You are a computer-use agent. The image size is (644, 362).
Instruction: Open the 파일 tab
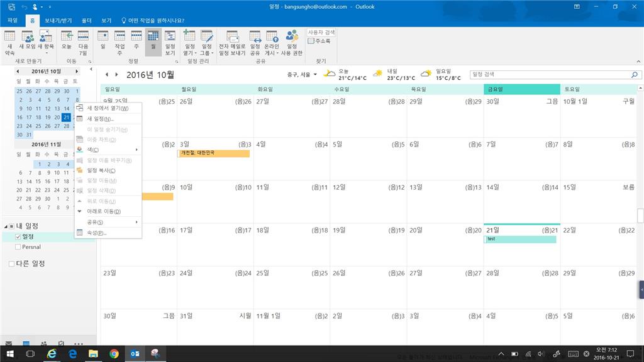[x=13, y=20]
